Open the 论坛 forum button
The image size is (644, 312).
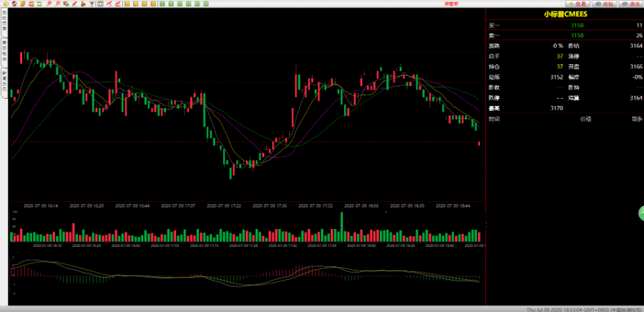pyautogui.click(x=605, y=4)
